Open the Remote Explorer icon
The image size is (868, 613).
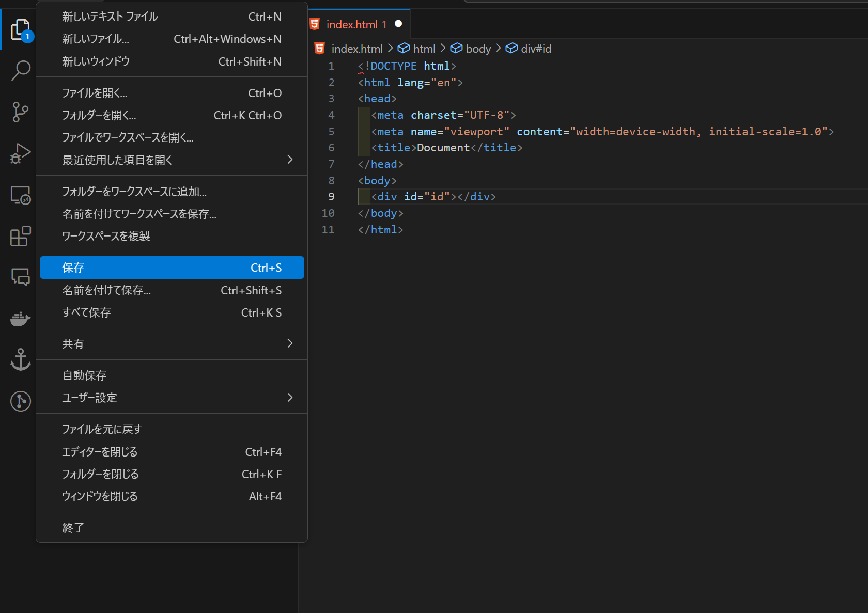tap(20, 195)
